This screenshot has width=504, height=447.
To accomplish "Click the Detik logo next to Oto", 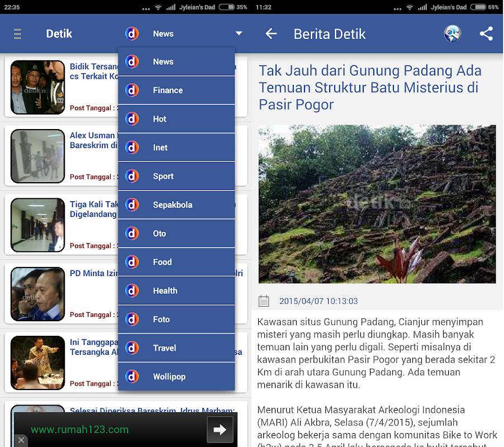I will 132,234.
